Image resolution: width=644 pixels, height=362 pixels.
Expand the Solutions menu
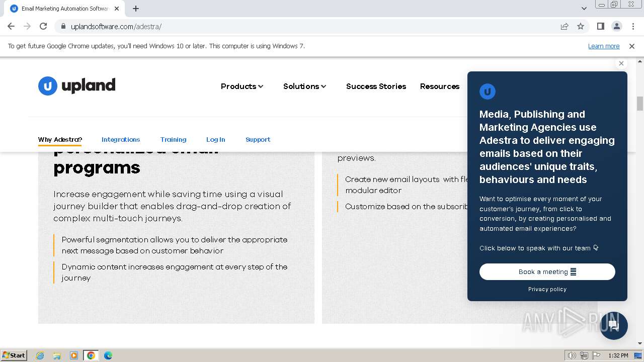pyautogui.click(x=305, y=86)
